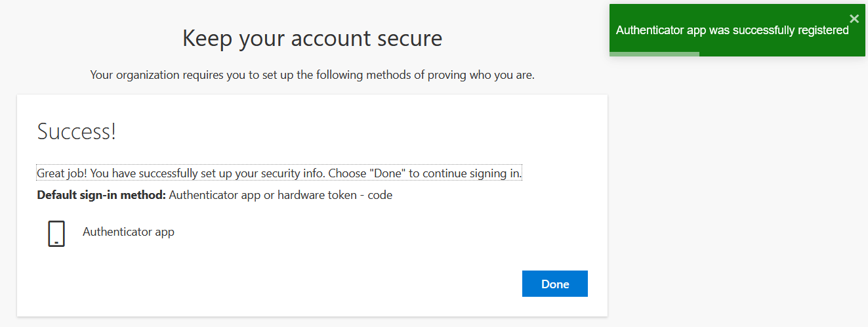This screenshot has width=868, height=327.
Task: Click the organization requires subtitle text
Action: pos(312,75)
